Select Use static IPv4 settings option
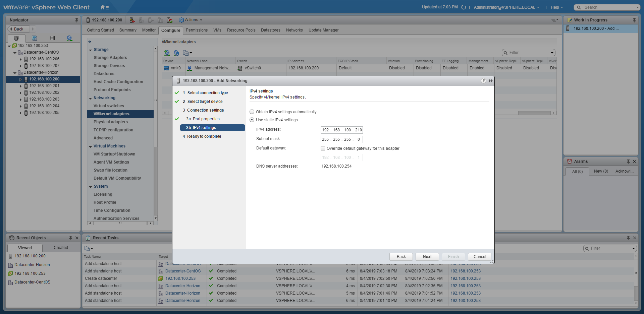The height and width of the screenshot is (314, 644). [x=252, y=120]
